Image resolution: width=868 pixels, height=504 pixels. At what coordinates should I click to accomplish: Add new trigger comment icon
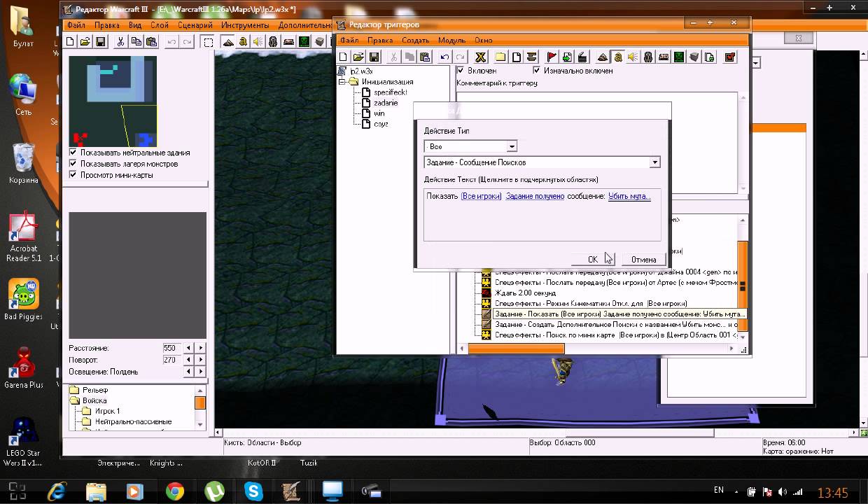pos(532,57)
